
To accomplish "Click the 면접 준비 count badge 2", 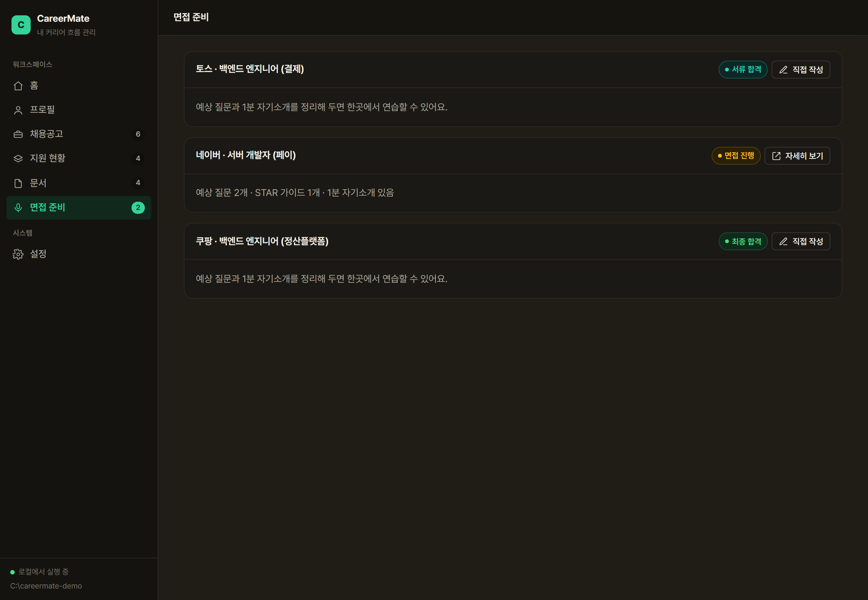I will (x=138, y=207).
